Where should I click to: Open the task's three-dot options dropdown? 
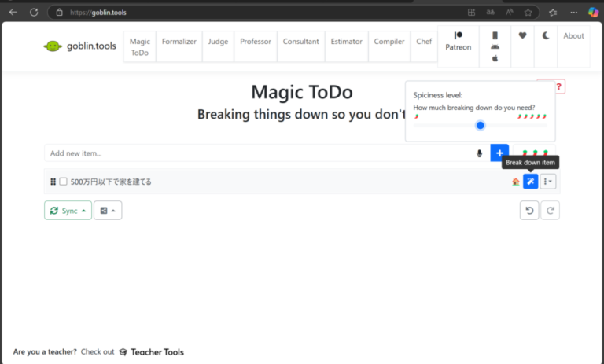(x=548, y=182)
